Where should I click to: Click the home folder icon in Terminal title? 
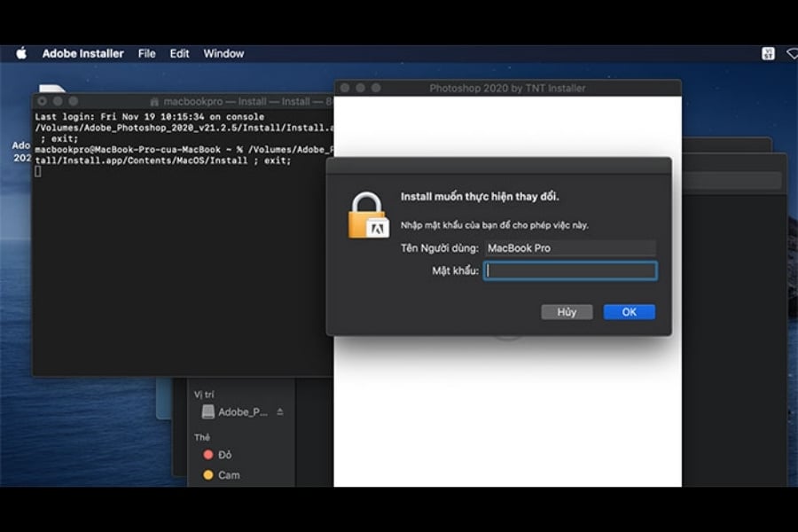(154, 102)
